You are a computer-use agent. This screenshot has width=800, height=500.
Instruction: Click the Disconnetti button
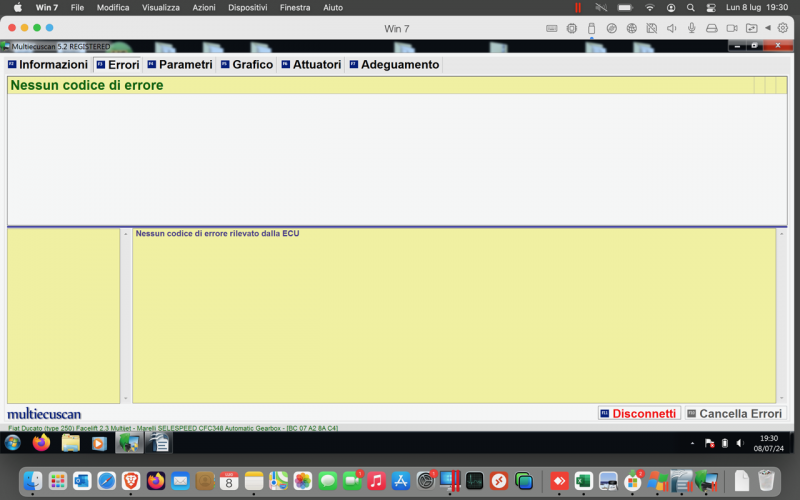639,413
